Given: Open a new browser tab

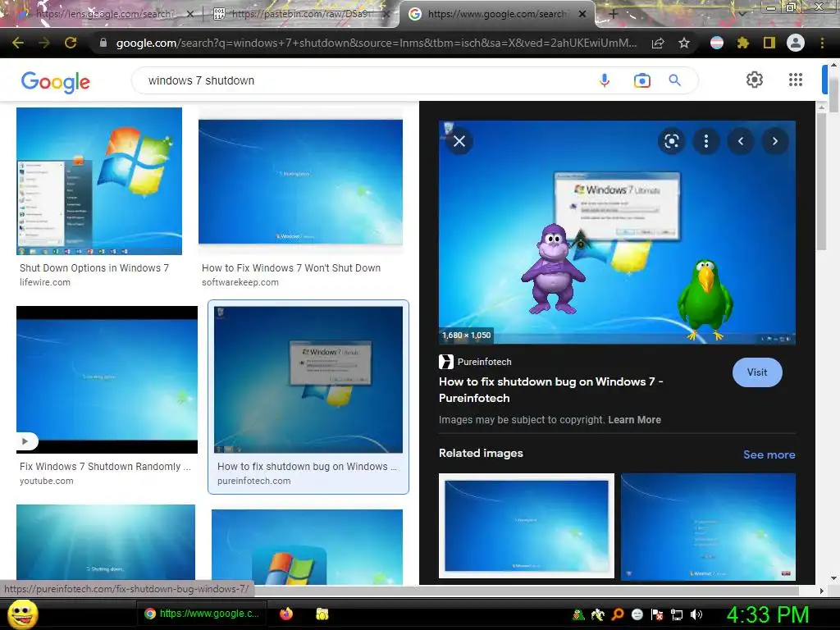Looking at the screenshot, I should coord(614,14).
